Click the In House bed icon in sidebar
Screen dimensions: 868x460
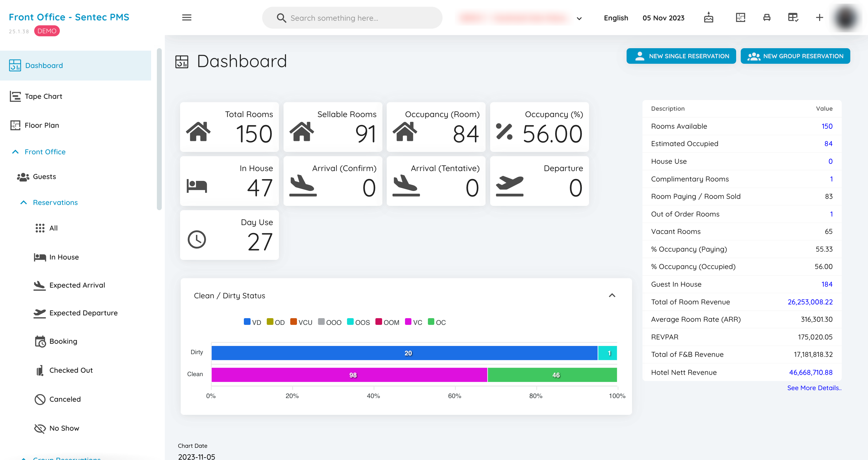(x=40, y=257)
